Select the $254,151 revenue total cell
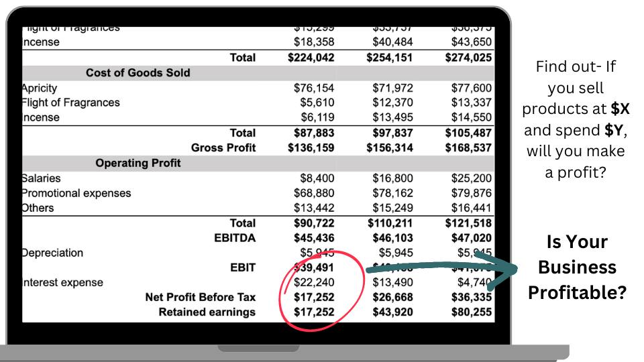This screenshot has width=644, height=362. 389,58
